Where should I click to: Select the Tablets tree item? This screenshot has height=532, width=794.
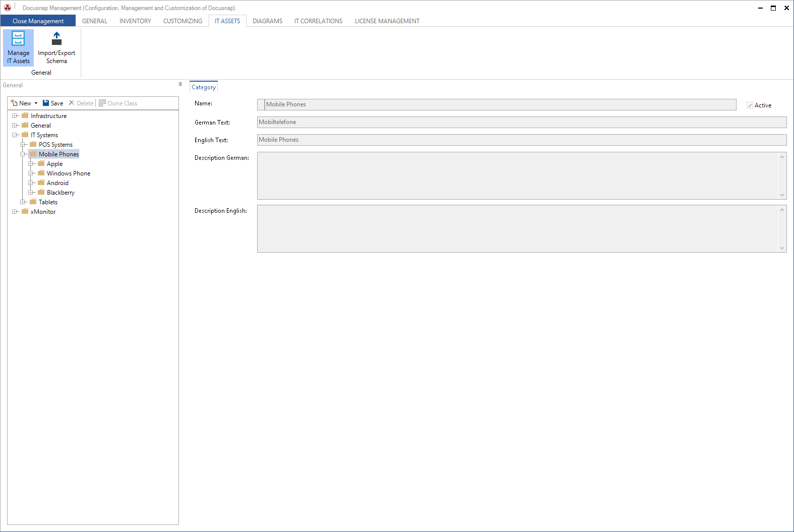[x=48, y=202]
